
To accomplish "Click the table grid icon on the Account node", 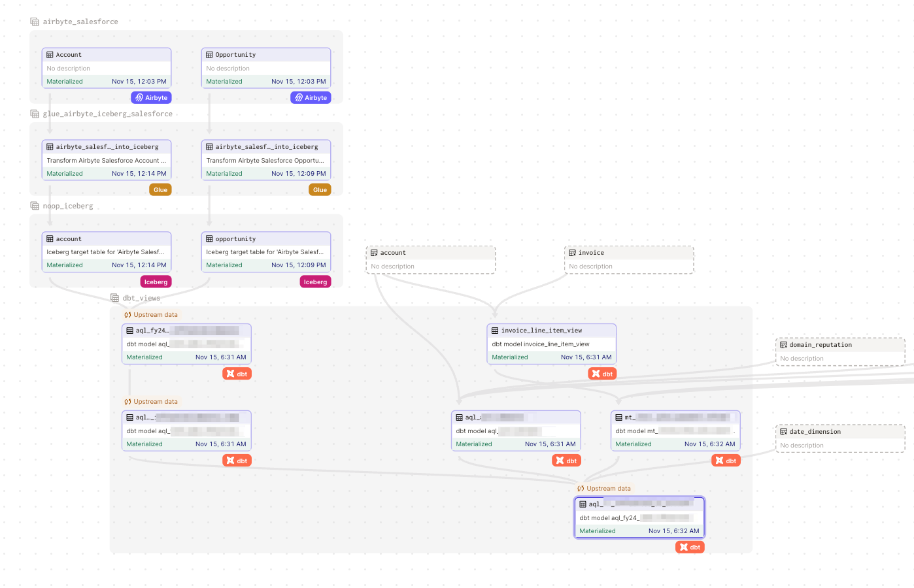I will [x=49, y=54].
